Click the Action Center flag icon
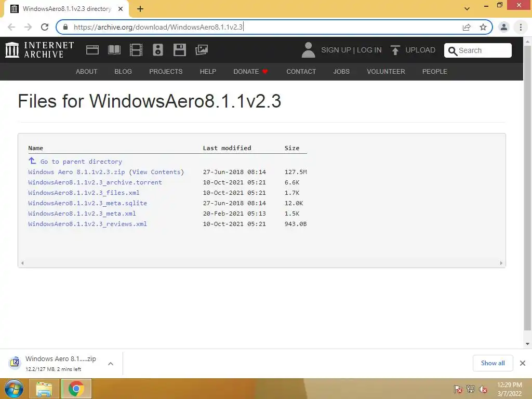The image size is (532, 399). pos(458,389)
